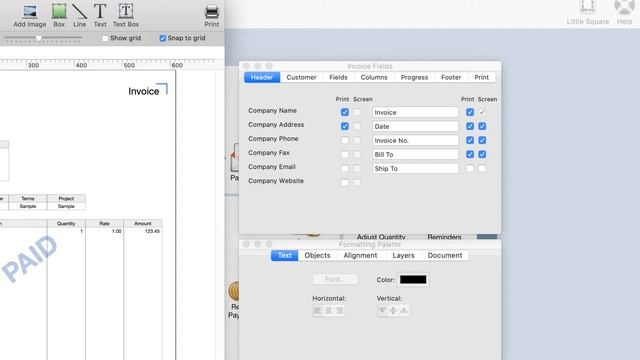
Task: Uncheck Print for Company Name
Action: click(x=345, y=112)
